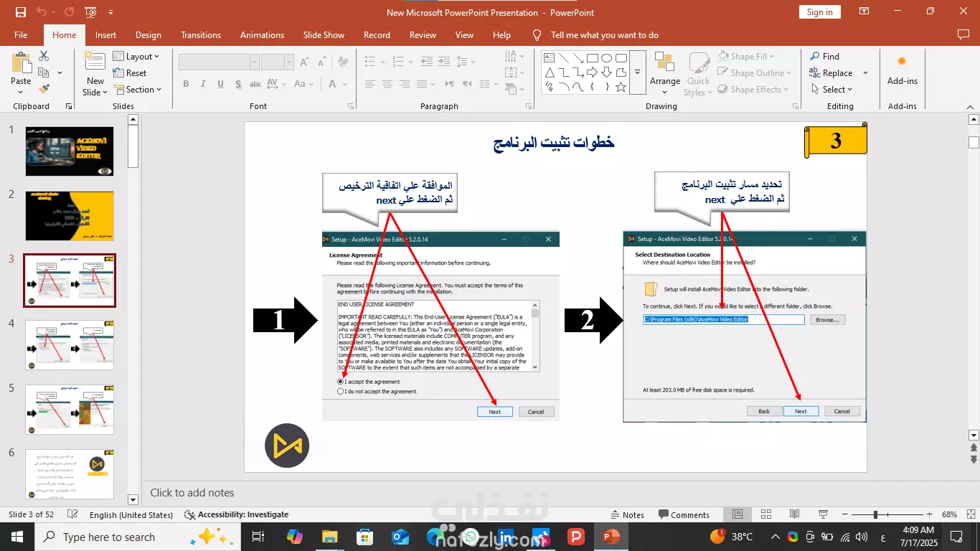
Task: Click the Zoom In plus button
Action: click(x=930, y=514)
